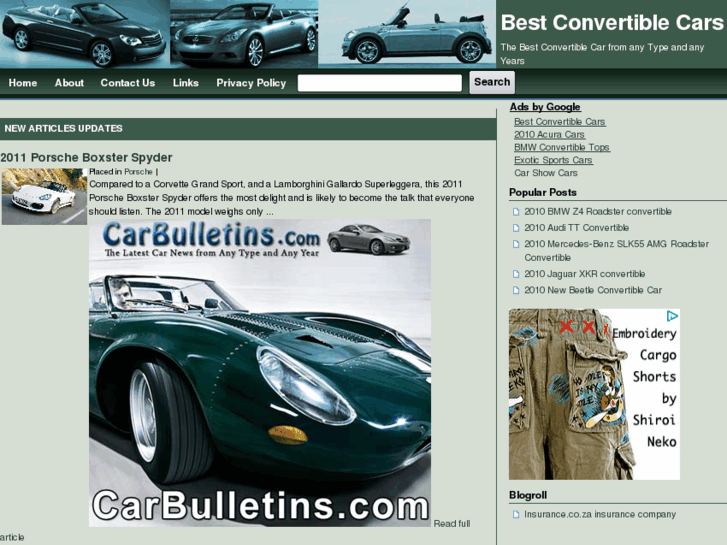Click the AdChoices icon on cargo shorts ad
This screenshot has width=727, height=545.
coord(672,316)
